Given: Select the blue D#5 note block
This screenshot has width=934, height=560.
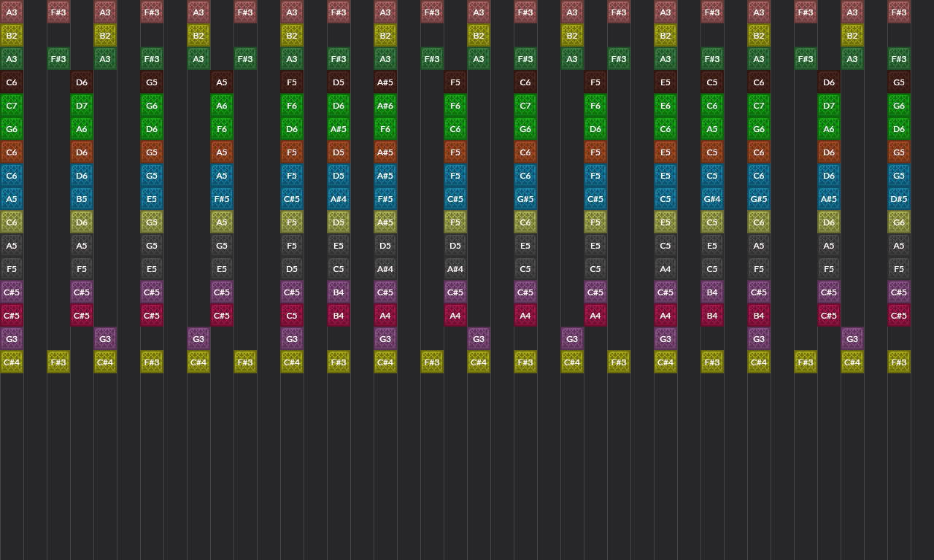Looking at the screenshot, I should (899, 199).
